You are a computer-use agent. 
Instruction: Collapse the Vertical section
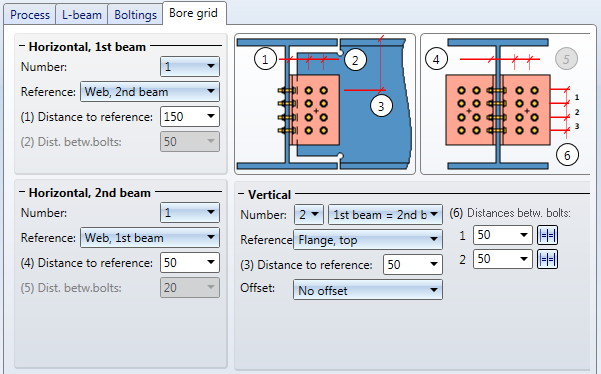(x=241, y=194)
